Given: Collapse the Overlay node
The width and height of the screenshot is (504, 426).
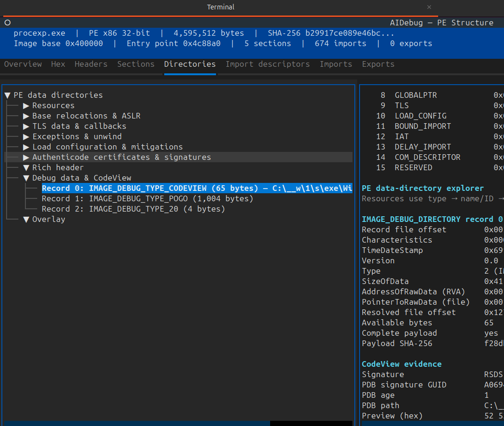Looking at the screenshot, I should coord(26,220).
